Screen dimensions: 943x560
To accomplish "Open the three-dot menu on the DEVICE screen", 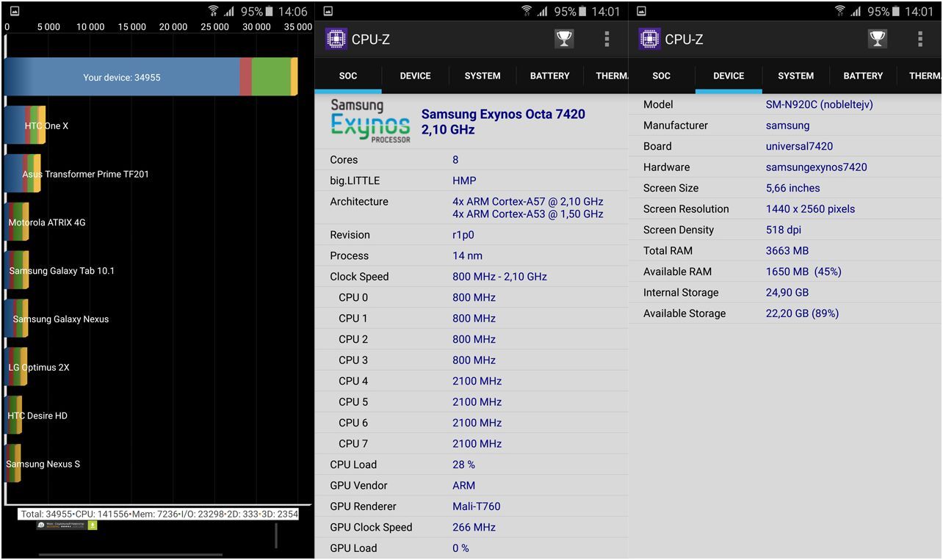I will point(920,39).
